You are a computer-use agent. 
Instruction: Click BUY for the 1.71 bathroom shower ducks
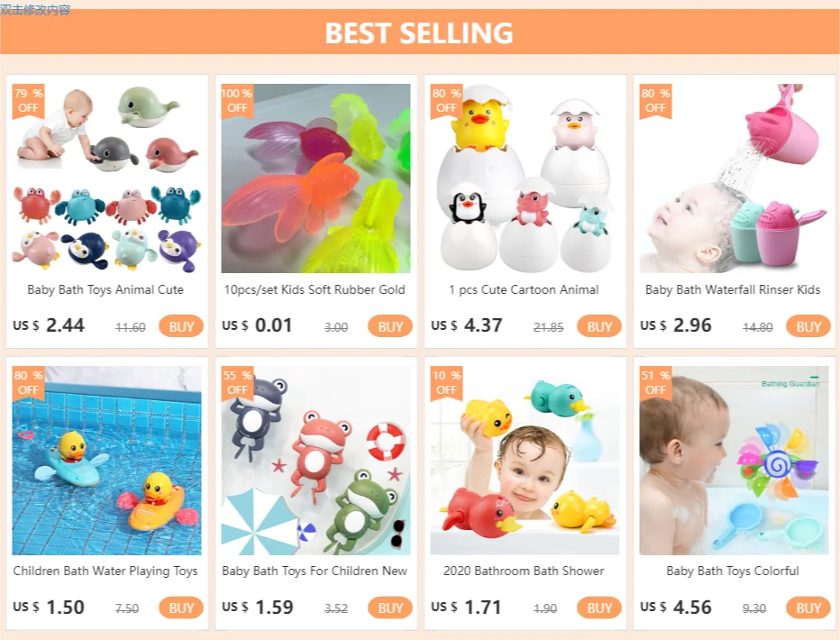click(599, 608)
